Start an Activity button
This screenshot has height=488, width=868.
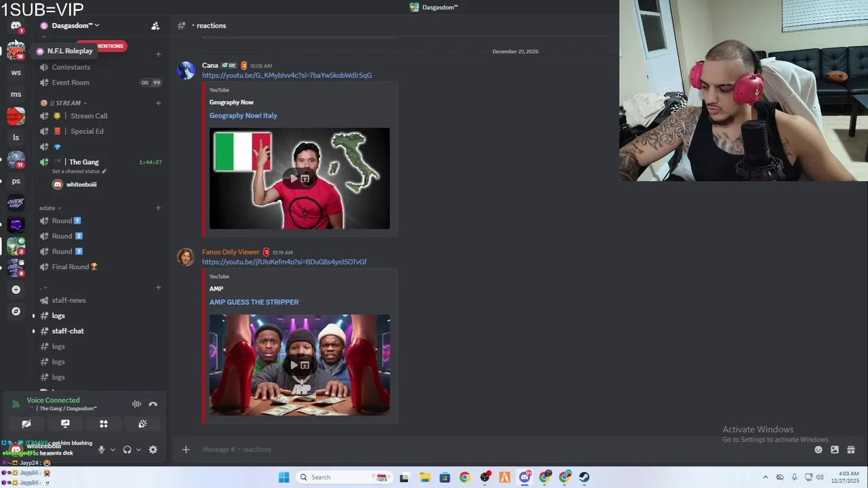click(x=104, y=424)
